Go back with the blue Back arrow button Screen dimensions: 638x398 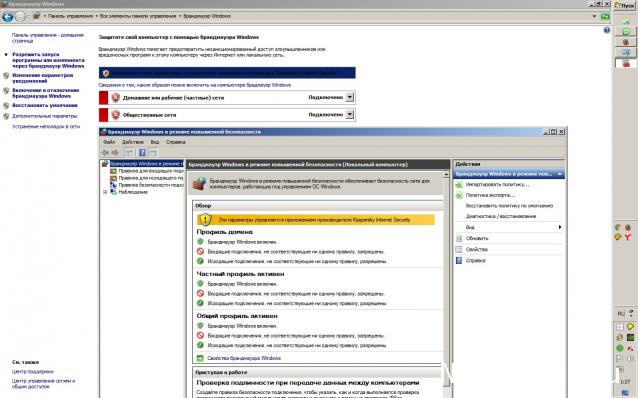8,16
